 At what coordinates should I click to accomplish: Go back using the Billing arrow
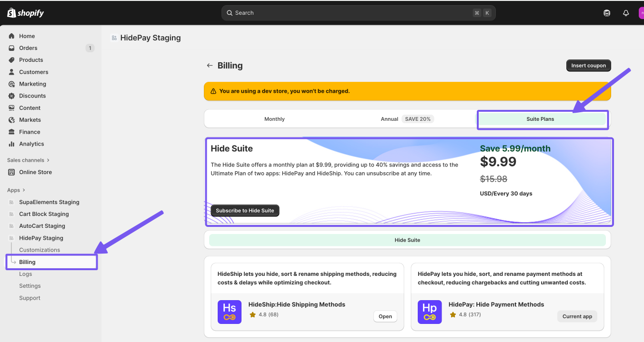point(210,66)
